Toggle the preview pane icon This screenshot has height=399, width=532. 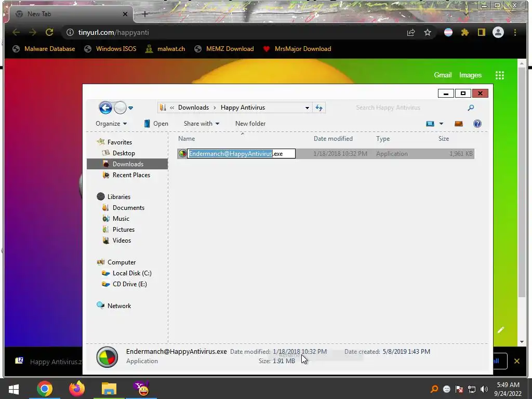click(x=459, y=124)
